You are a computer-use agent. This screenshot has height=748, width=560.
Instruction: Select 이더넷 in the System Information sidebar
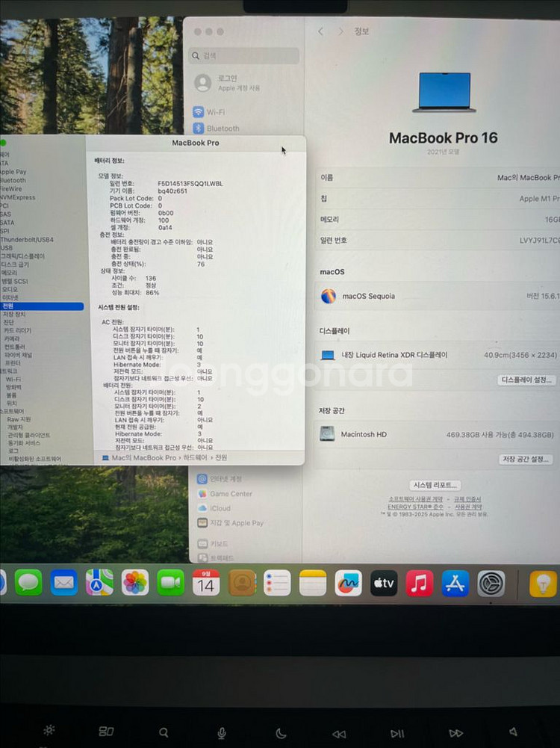point(10,297)
